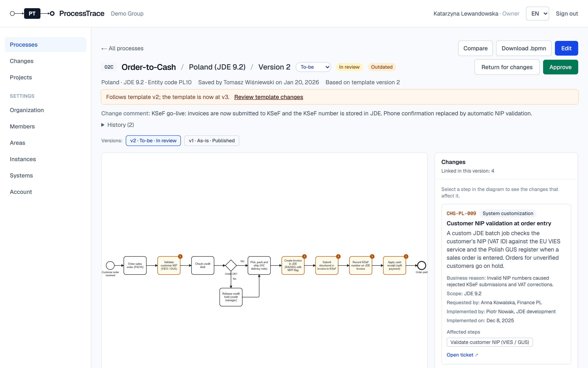
Task: Approve this process version
Action: click(x=560, y=67)
